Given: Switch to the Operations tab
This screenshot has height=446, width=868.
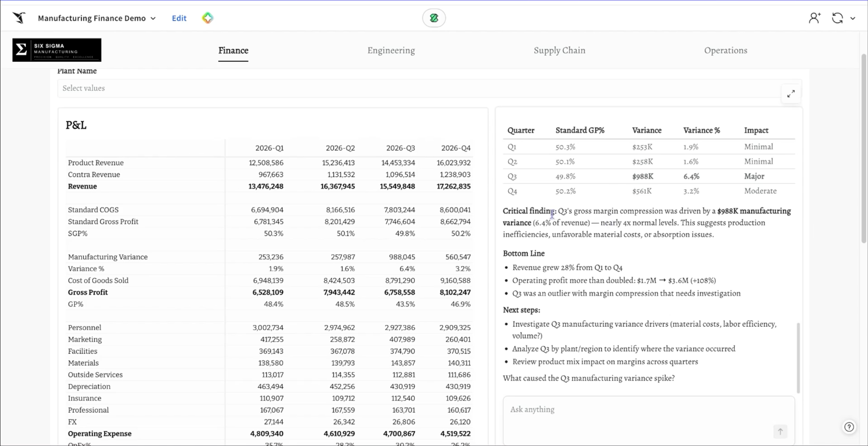Looking at the screenshot, I should (x=725, y=50).
